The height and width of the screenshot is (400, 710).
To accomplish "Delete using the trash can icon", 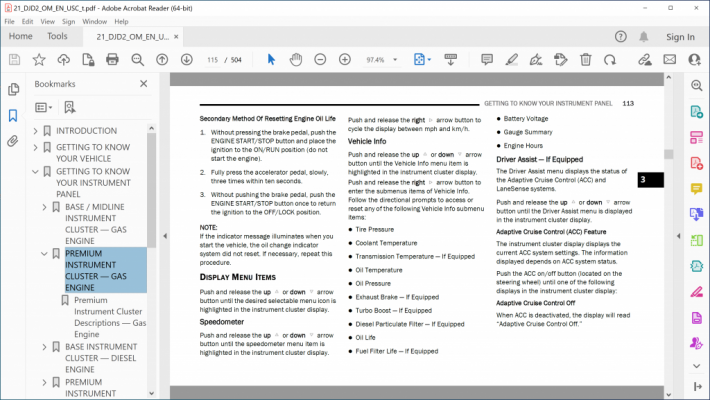I will [585, 59].
